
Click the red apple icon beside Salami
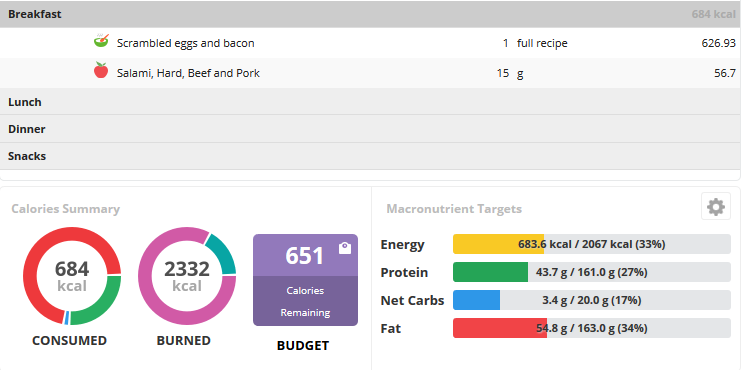click(x=101, y=70)
